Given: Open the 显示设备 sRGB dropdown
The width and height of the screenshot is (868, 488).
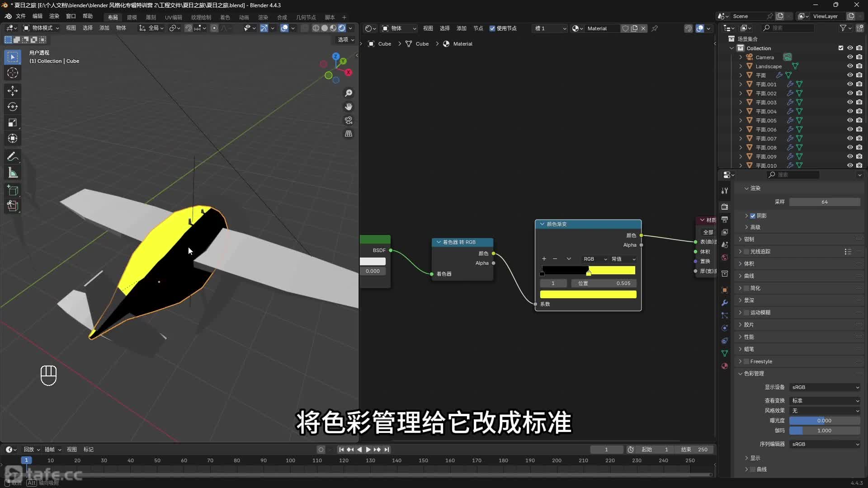Looking at the screenshot, I should coord(825,387).
